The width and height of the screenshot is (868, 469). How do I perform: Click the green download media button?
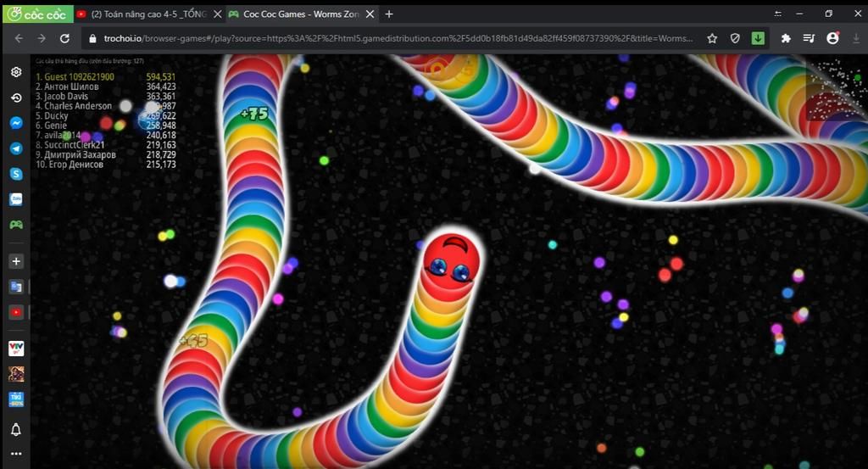[758, 38]
